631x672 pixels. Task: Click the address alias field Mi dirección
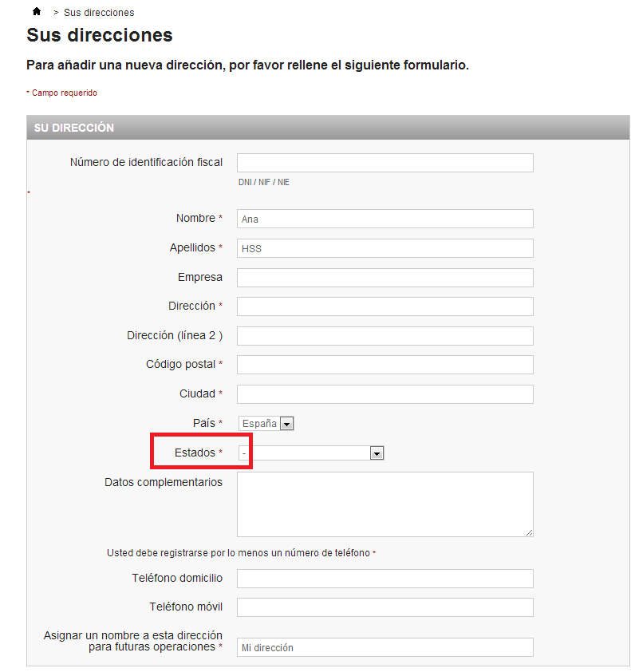click(x=385, y=647)
